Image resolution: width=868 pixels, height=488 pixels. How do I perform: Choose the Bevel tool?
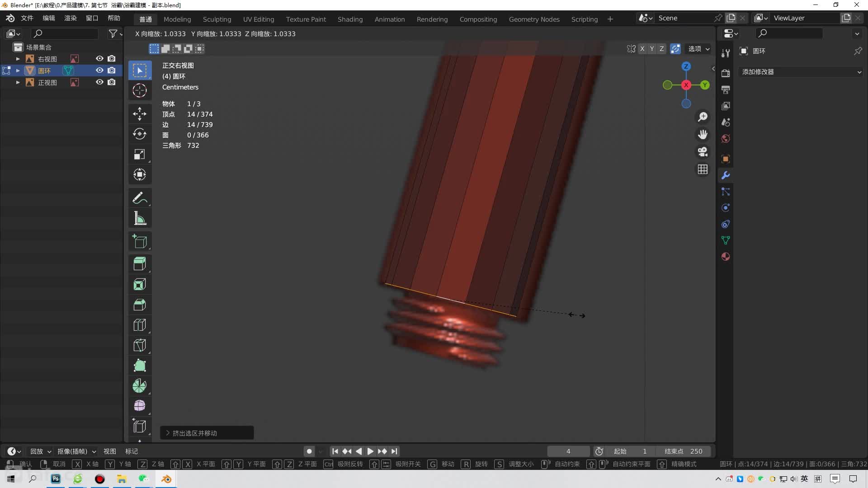pos(140,305)
